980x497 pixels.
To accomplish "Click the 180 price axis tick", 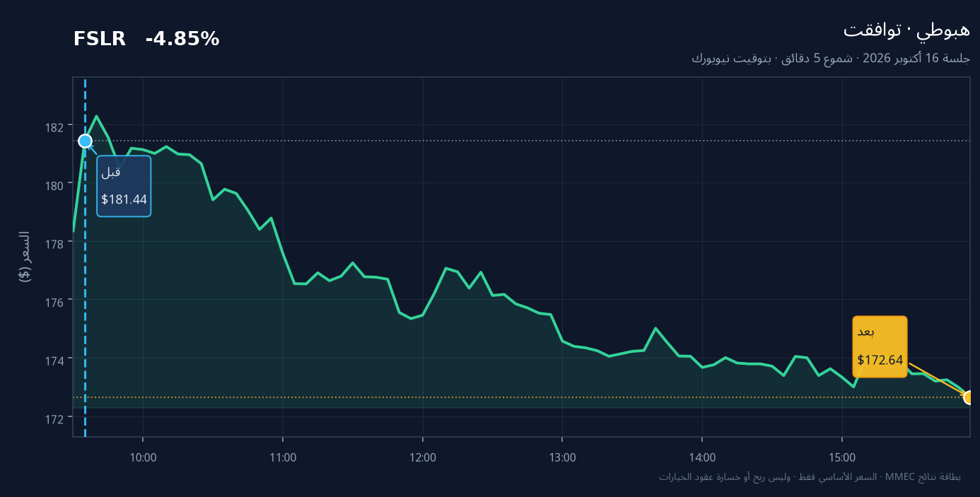I will click(x=54, y=185).
